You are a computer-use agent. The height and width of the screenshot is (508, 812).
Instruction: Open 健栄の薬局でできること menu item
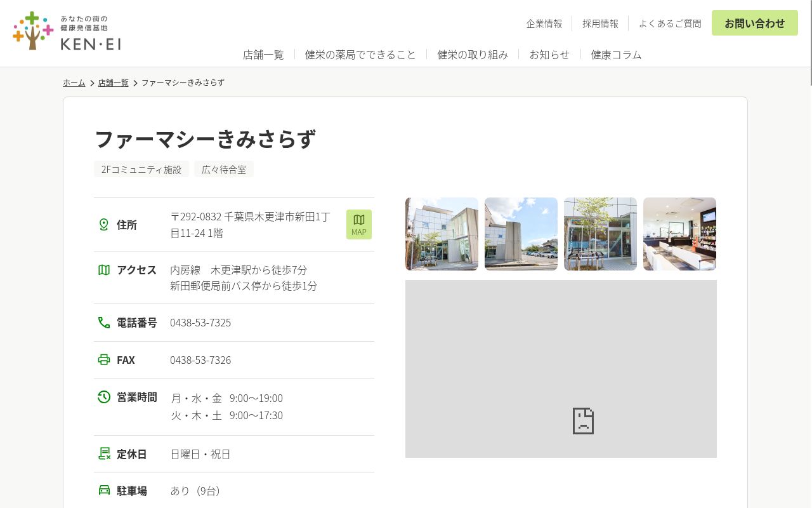point(360,55)
